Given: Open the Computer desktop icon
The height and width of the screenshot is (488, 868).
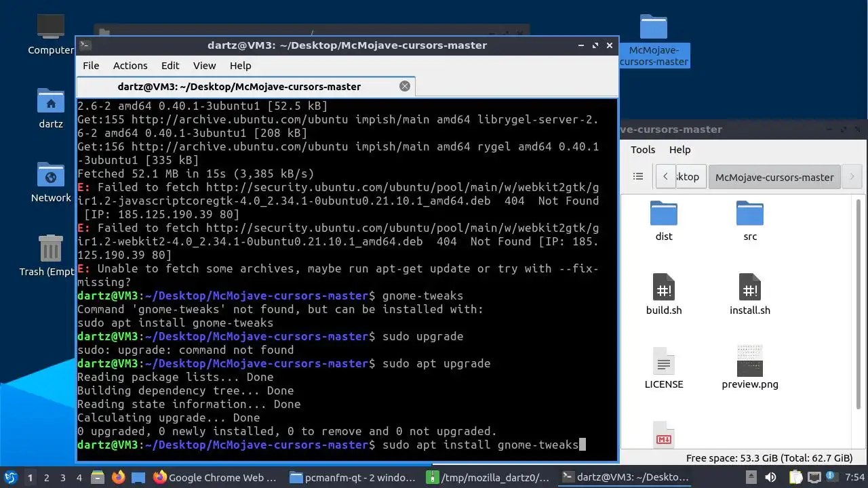Looking at the screenshot, I should point(50,34).
